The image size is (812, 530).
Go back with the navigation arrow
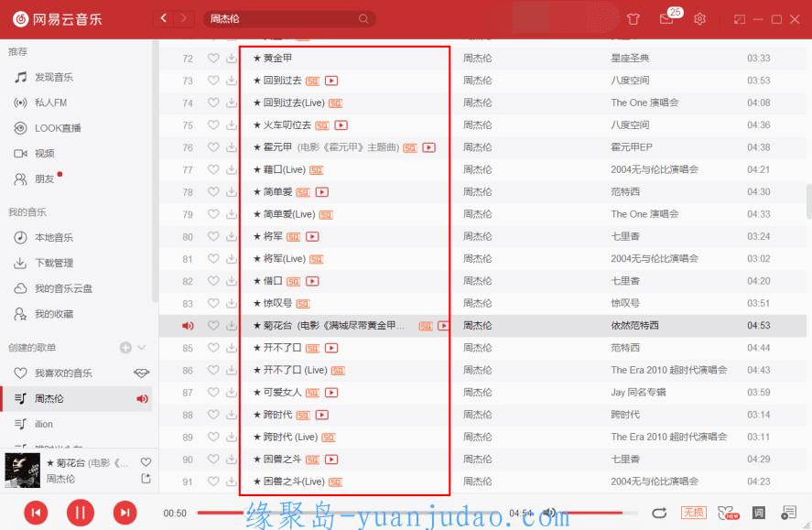tap(164, 18)
